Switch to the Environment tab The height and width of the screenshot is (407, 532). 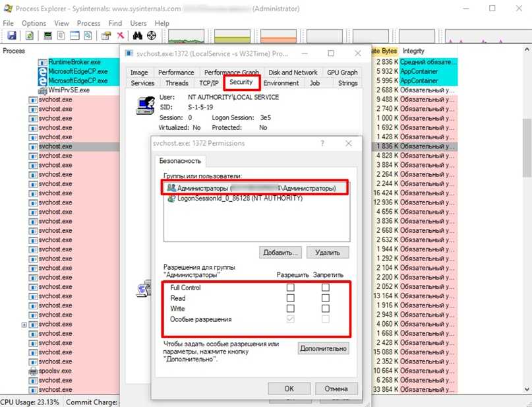281,83
